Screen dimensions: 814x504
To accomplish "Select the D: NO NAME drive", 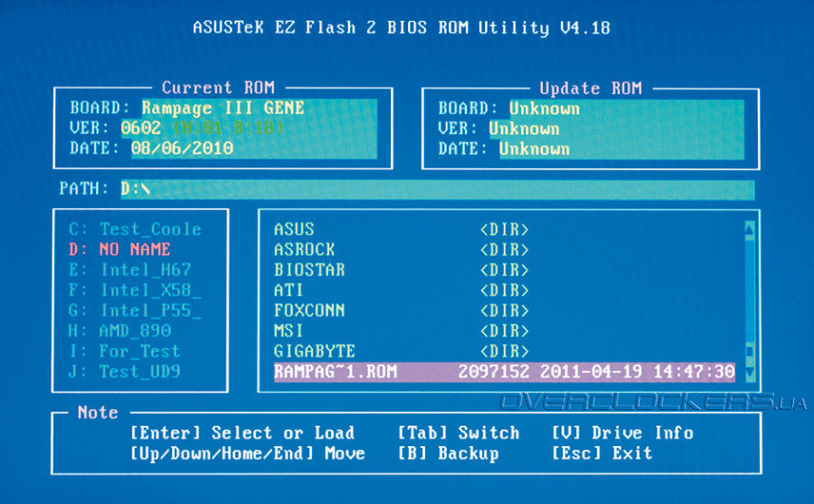I will point(120,249).
